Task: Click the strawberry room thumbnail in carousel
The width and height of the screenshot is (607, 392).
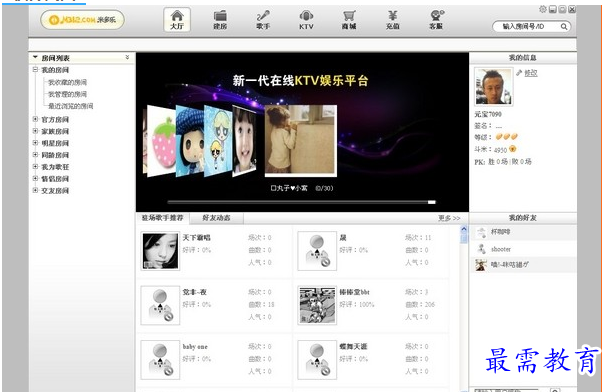Action: (162, 141)
